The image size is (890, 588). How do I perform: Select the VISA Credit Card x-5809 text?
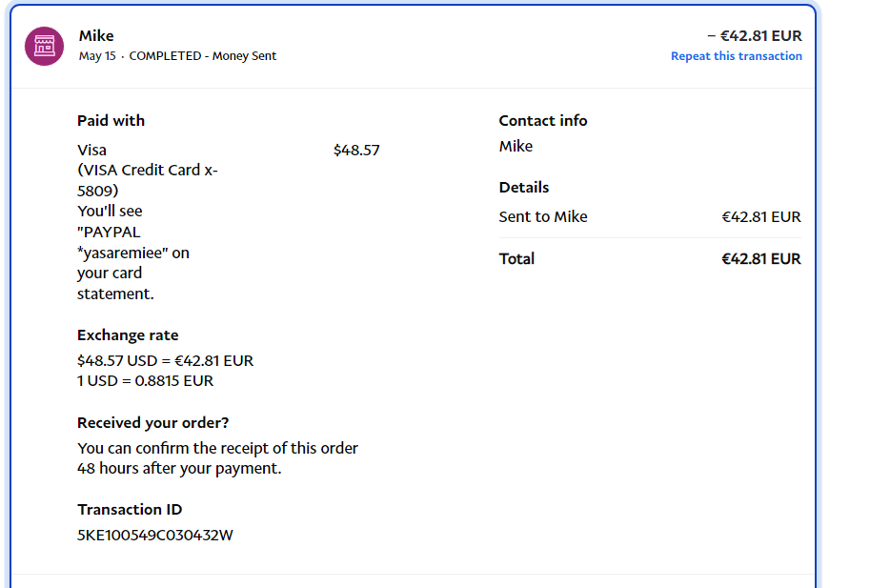click(x=147, y=180)
